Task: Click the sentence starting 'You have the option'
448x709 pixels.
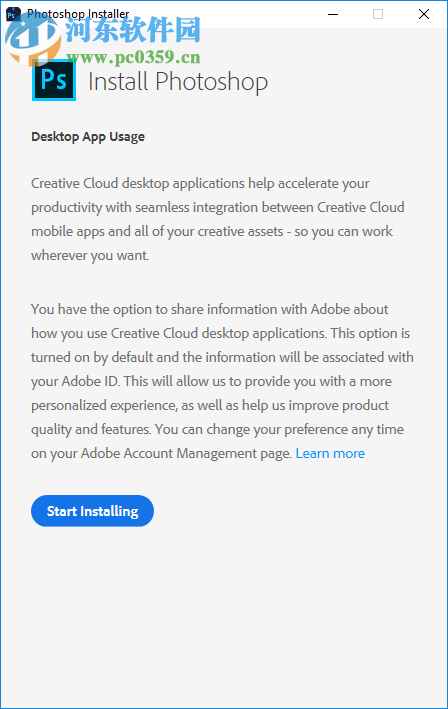Action: coord(221,321)
